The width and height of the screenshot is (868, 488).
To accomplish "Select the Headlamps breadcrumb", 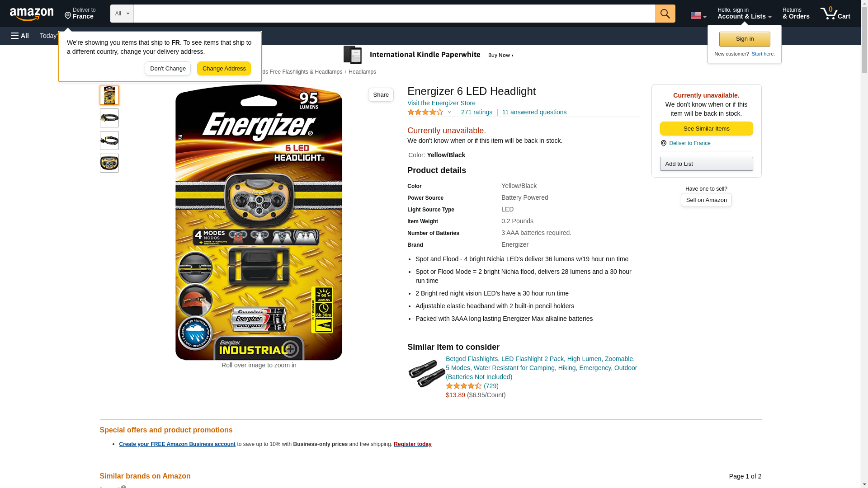I will [362, 72].
